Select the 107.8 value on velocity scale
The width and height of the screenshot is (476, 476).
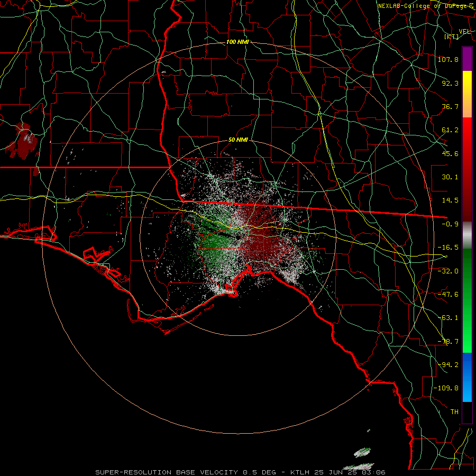pyautogui.click(x=448, y=59)
